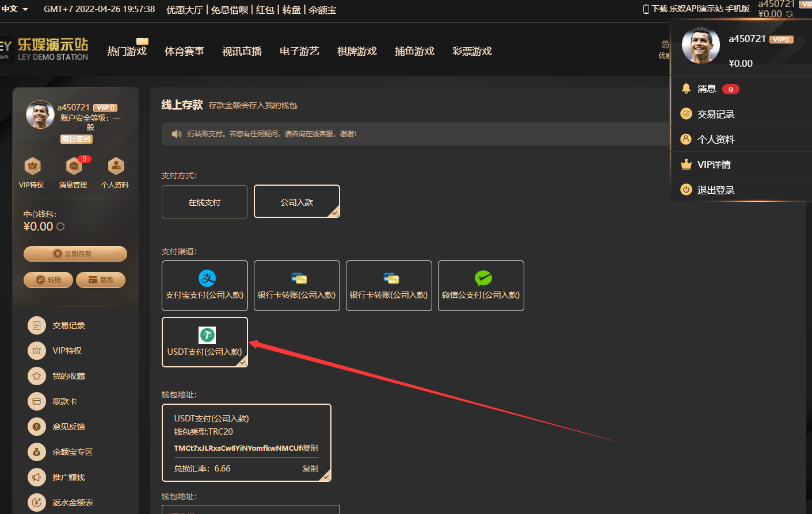Image resolution: width=812 pixels, height=514 pixels.
Task: Click the WeChat icon on 微信公支付 channel
Action: click(x=482, y=278)
